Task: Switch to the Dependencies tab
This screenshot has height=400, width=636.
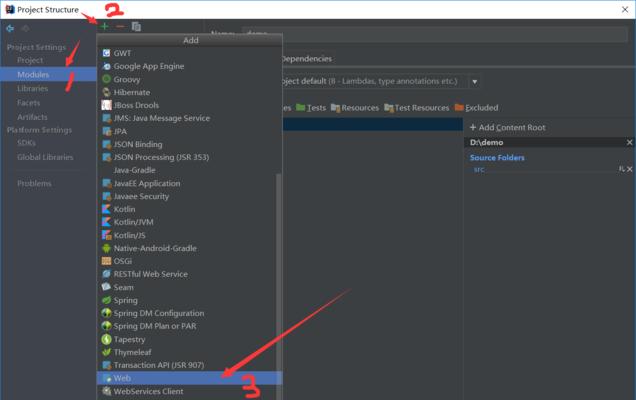Action: tap(307, 59)
